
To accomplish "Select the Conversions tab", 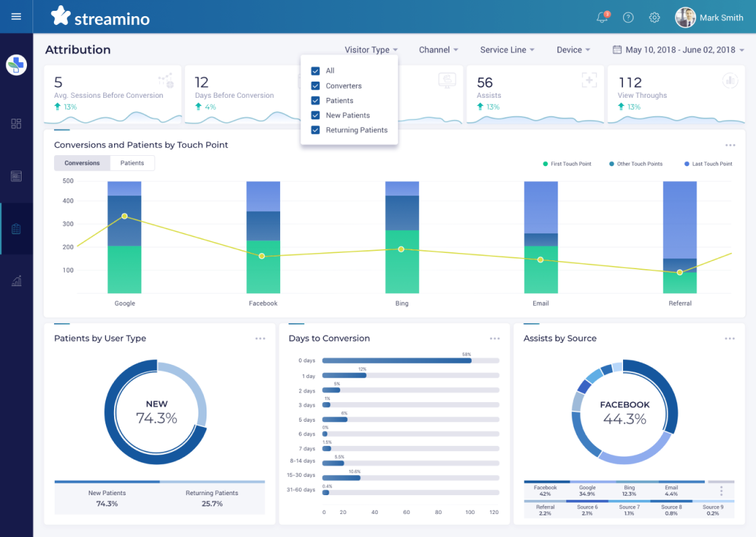I will pyautogui.click(x=82, y=163).
